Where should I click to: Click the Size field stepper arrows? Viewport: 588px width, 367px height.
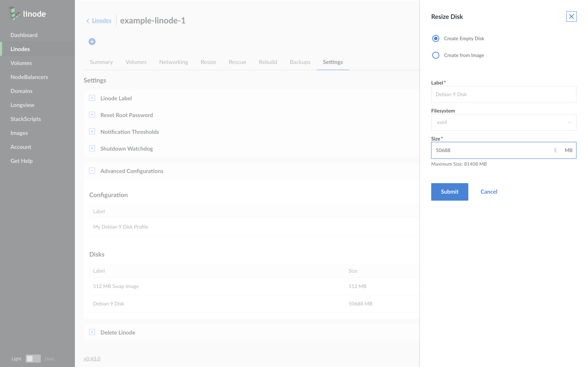555,150
